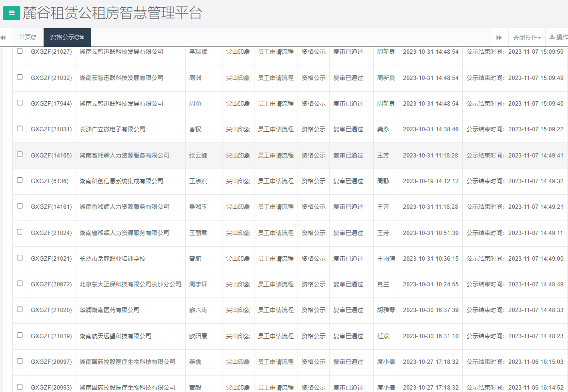
Task: Click timestamp 2023-10-31 10:24:55
Action: pos(431,284)
